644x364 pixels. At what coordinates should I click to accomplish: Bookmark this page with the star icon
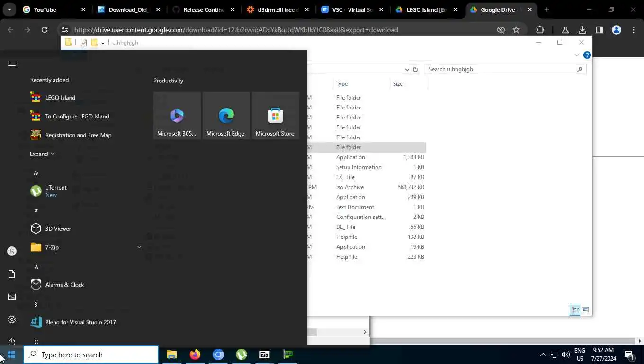pyautogui.click(x=516, y=30)
